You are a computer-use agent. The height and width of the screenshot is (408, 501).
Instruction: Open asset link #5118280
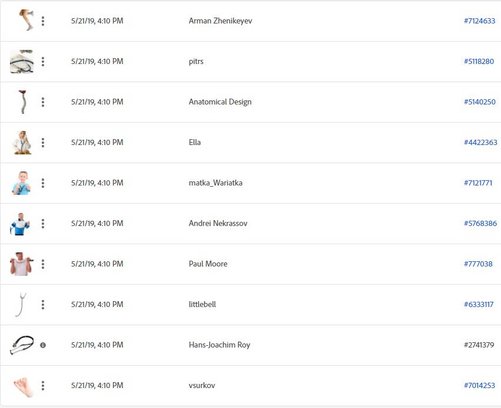point(479,61)
